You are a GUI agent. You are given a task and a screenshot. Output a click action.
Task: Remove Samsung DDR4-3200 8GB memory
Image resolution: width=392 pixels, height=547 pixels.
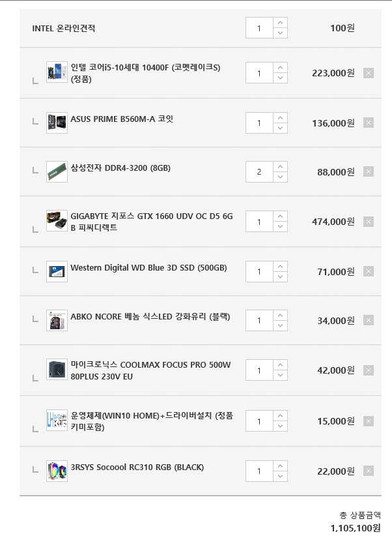[369, 171]
